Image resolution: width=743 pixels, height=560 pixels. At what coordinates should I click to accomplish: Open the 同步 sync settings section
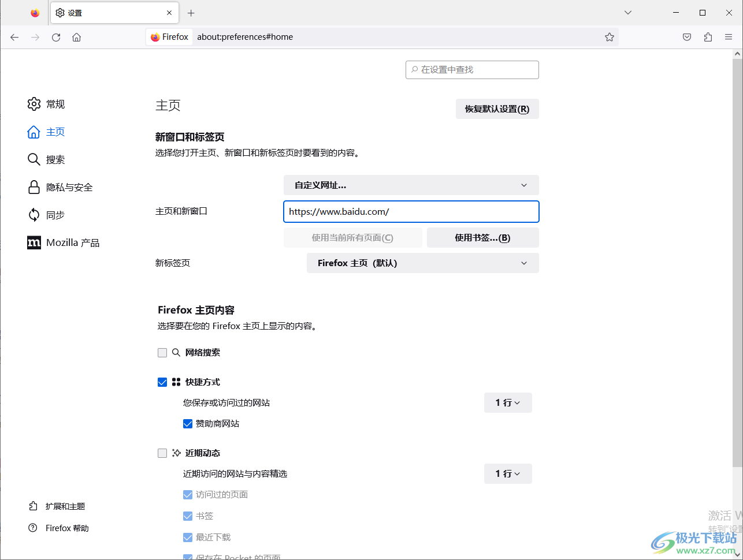tap(46, 215)
